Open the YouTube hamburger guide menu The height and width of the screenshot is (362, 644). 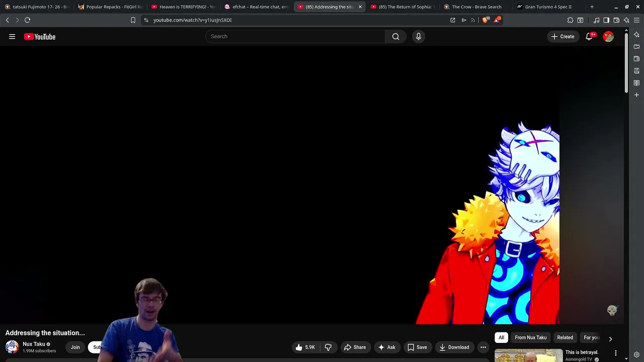(12, 36)
